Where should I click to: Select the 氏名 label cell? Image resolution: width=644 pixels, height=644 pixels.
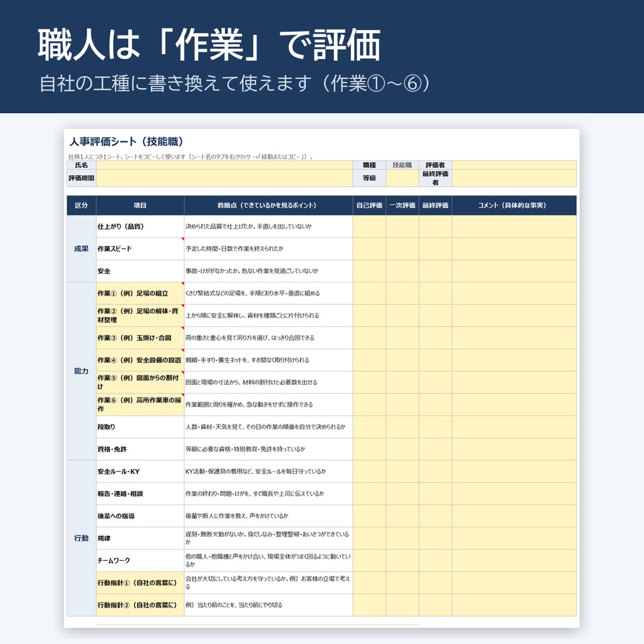(81, 165)
